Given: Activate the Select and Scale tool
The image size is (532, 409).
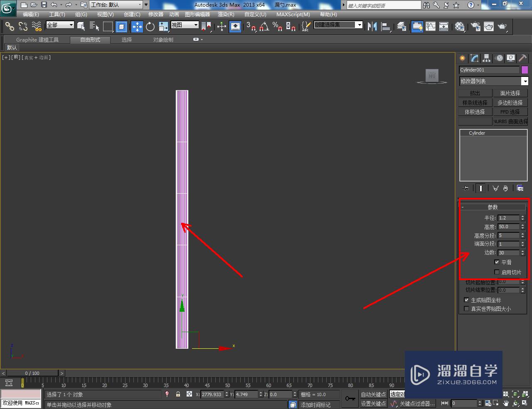Looking at the screenshot, I should [x=163, y=27].
